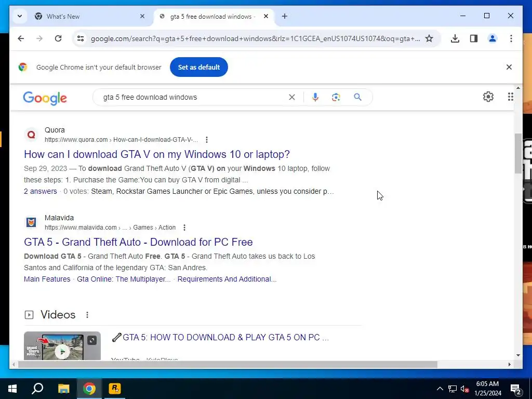Viewport: 532px width, 399px height.
Task: Open the clock showing 6:05 AM
Action: pos(487,389)
